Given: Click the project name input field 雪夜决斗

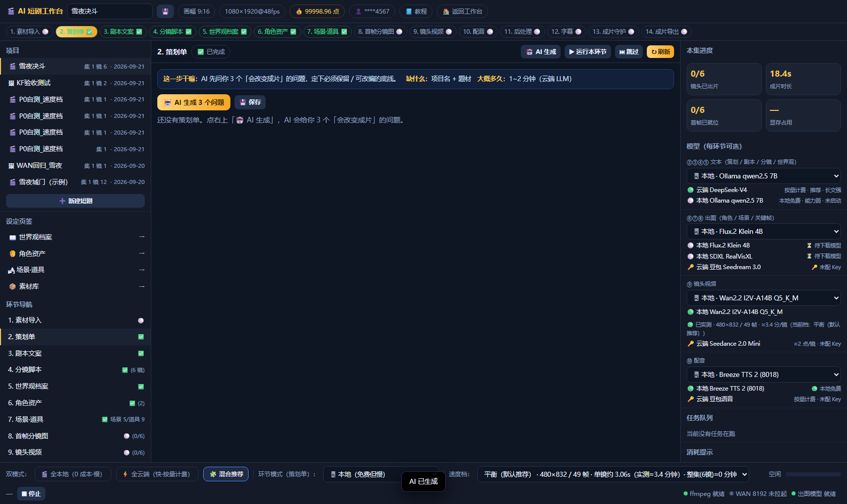Looking at the screenshot, I should (110, 11).
